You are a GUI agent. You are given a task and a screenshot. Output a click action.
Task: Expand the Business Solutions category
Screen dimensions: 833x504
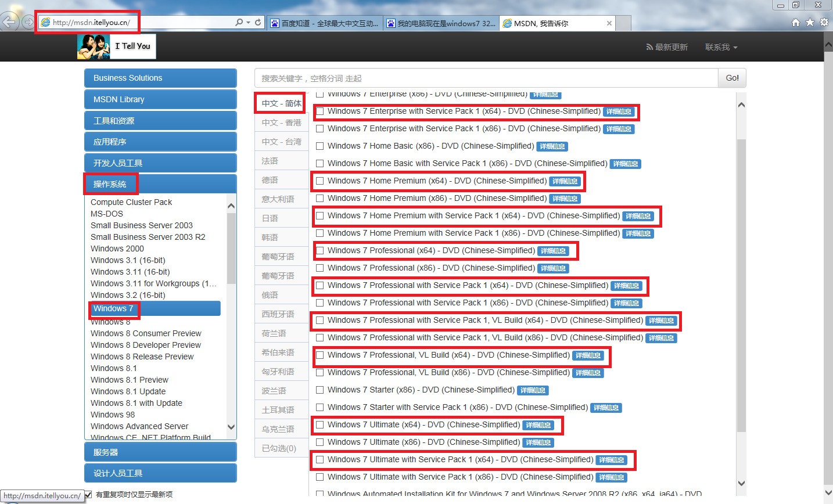pos(160,78)
